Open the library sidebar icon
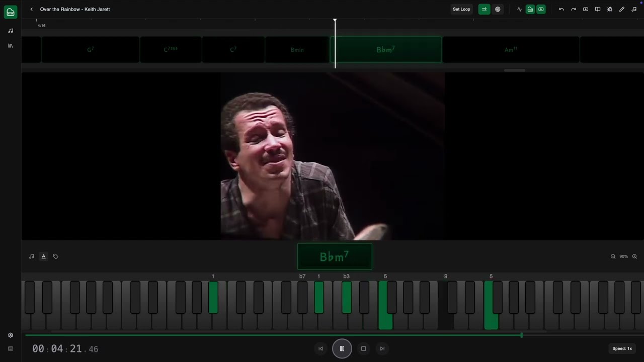The image size is (644, 362). [x=11, y=46]
